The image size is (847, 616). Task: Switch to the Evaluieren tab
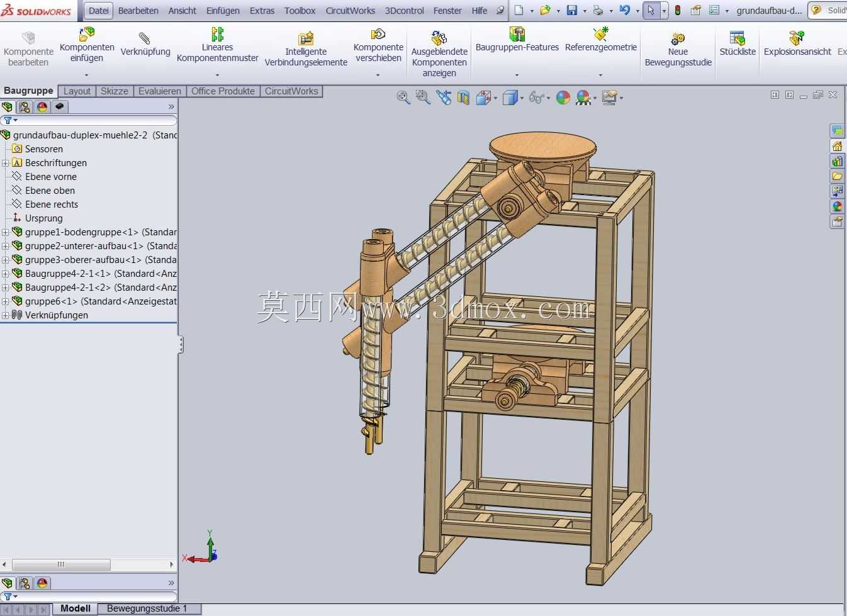point(160,91)
